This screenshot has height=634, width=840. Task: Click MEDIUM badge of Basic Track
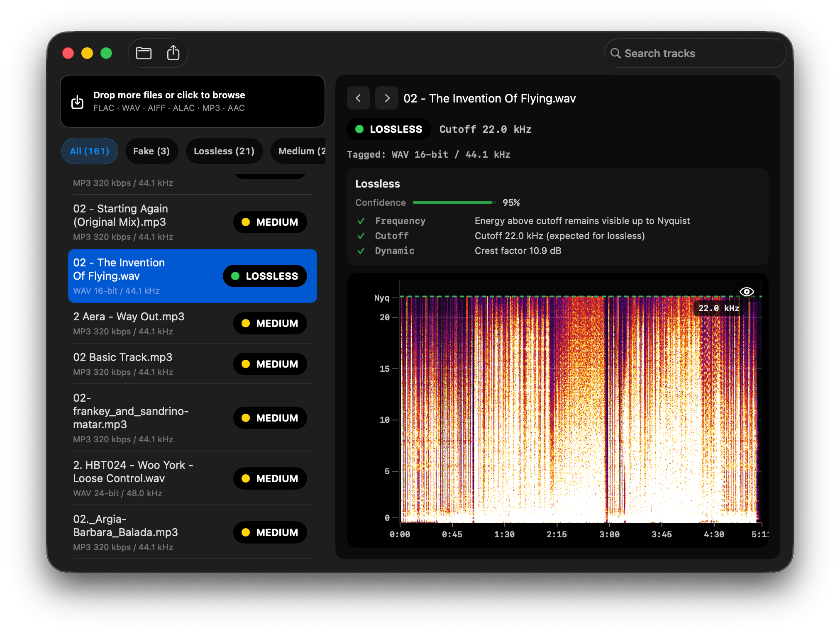click(270, 364)
